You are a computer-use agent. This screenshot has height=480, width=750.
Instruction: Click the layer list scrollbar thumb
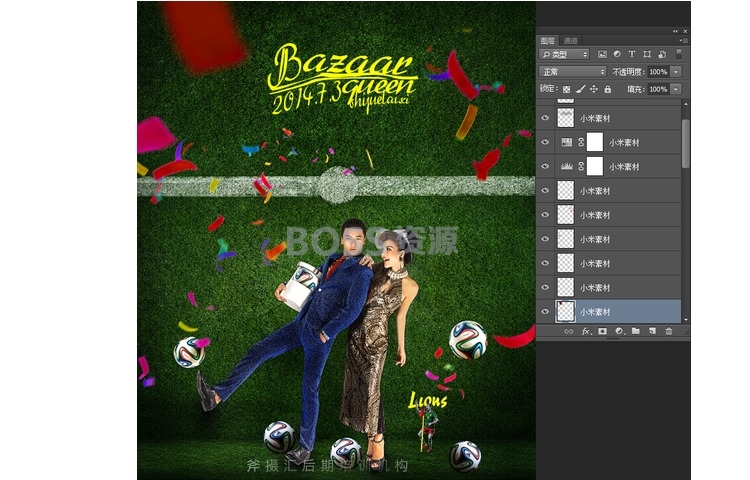[x=686, y=143]
